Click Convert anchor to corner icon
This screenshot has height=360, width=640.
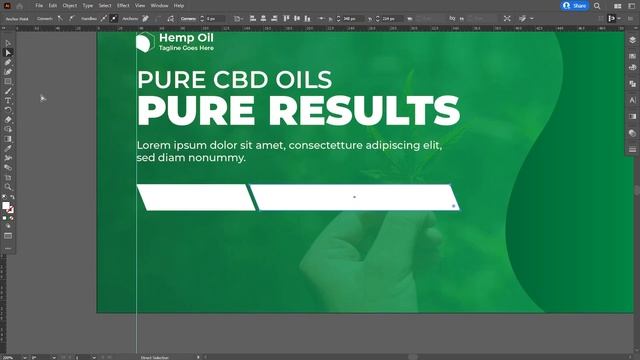tap(60, 18)
